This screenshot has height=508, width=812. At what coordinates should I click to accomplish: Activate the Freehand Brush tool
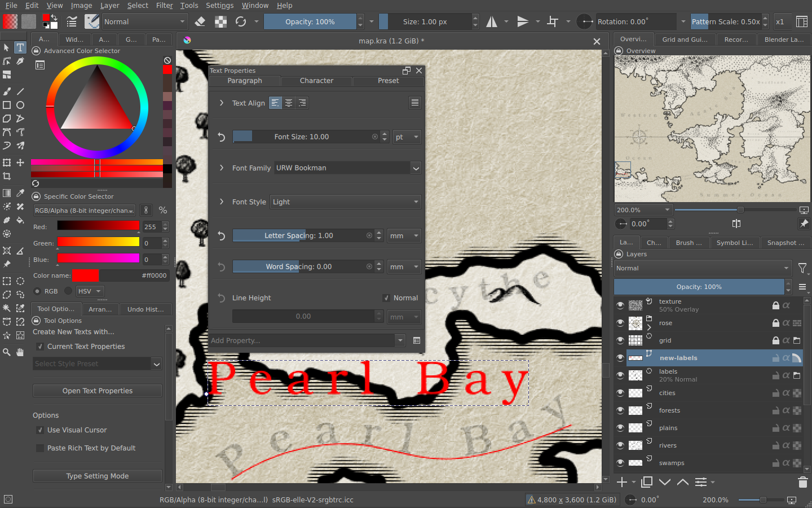coord(7,91)
